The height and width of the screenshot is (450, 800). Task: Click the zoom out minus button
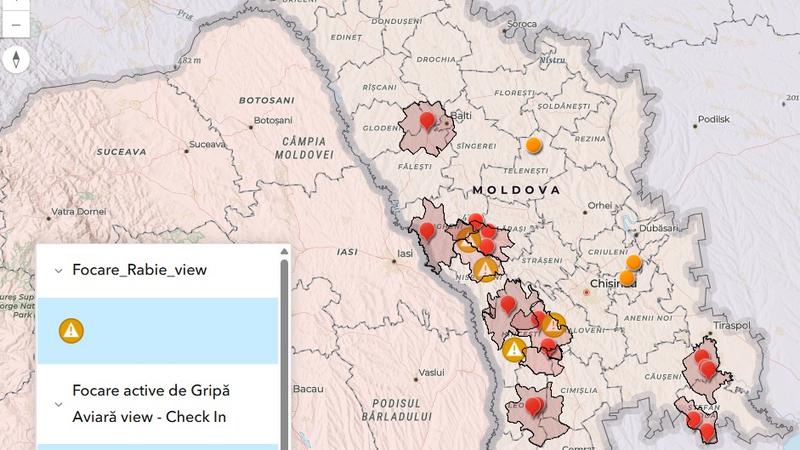pyautogui.click(x=15, y=24)
